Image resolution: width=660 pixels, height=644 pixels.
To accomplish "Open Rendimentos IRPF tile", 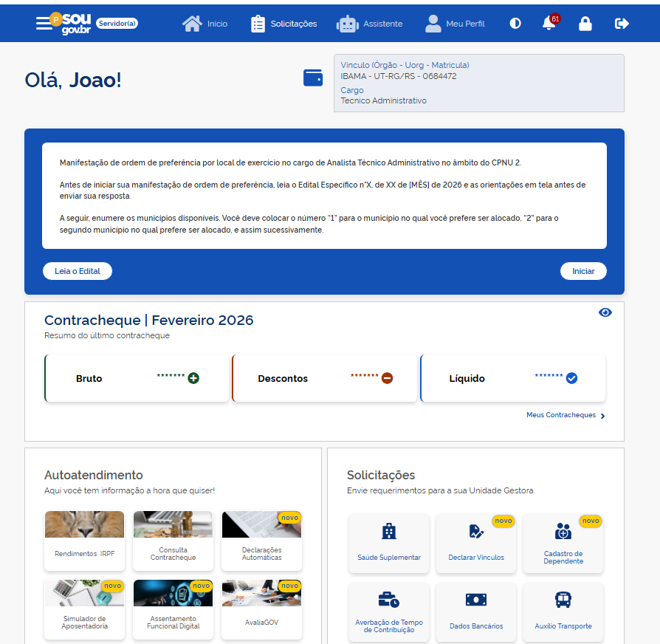I will pyautogui.click(x=85, y=541).
